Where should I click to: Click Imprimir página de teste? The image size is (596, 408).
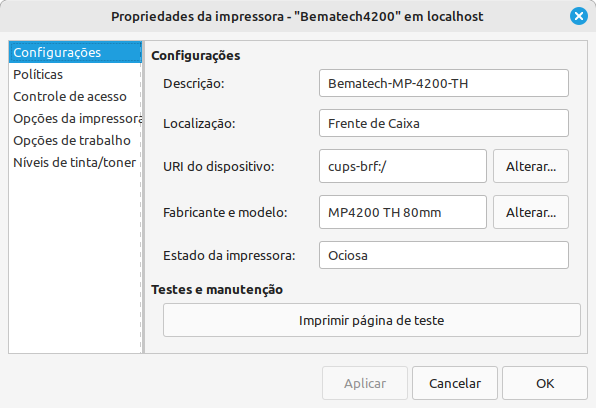coord(372,320)
